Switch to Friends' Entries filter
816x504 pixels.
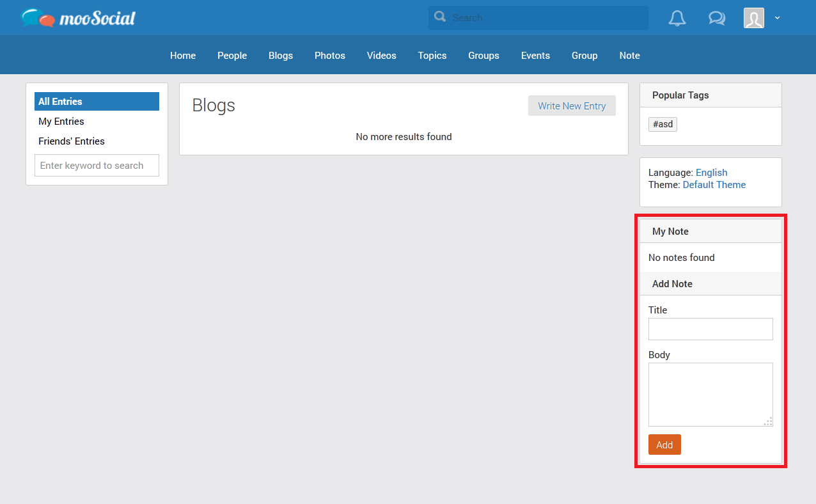click(x=72, y=141)
